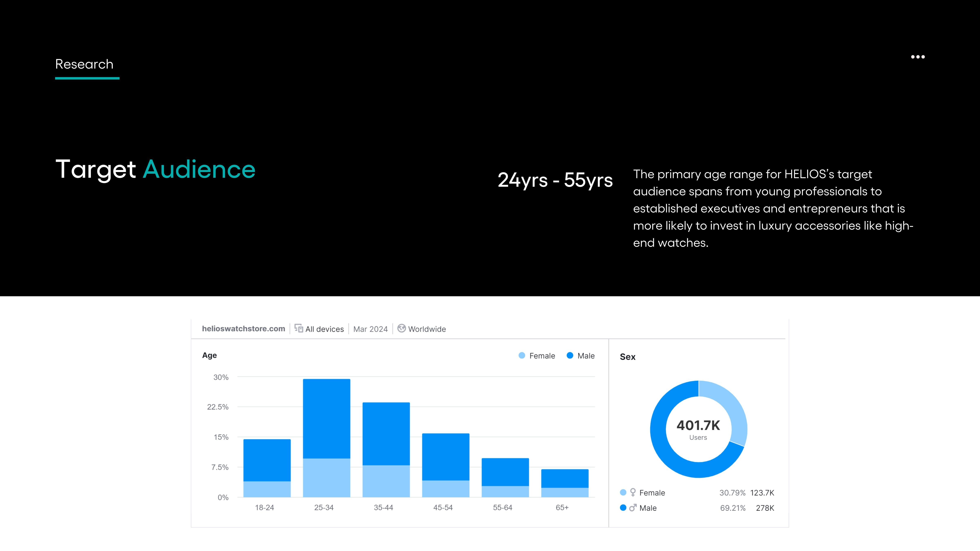Image resolution: width=980 pixels, height=551 pixels.
Task: Select the female segment of the 65+ bar
Action: [565, 492]
